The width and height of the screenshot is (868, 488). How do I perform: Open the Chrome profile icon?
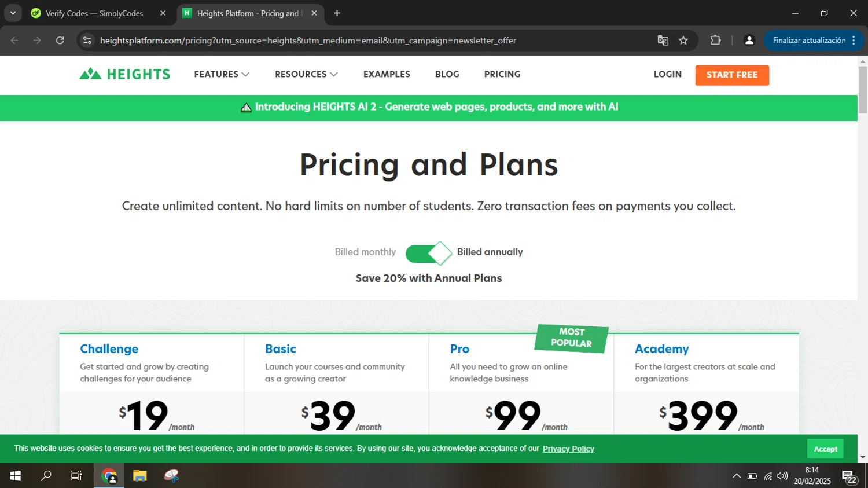(x=749, y=41)
